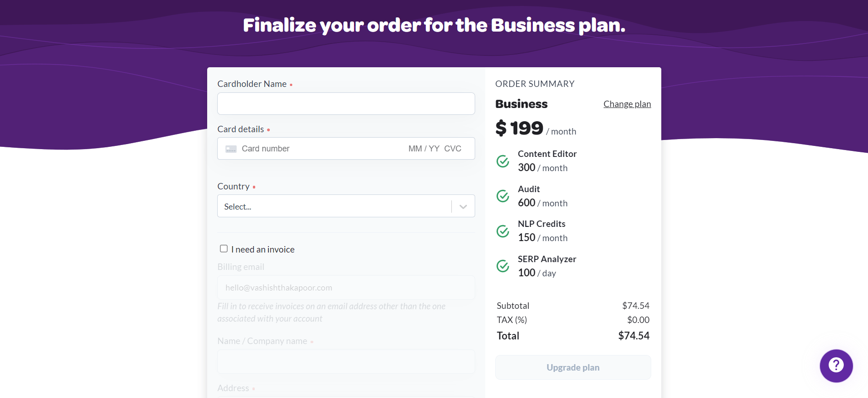
Task: Open the help question mark button
Action: click(836, 366)
